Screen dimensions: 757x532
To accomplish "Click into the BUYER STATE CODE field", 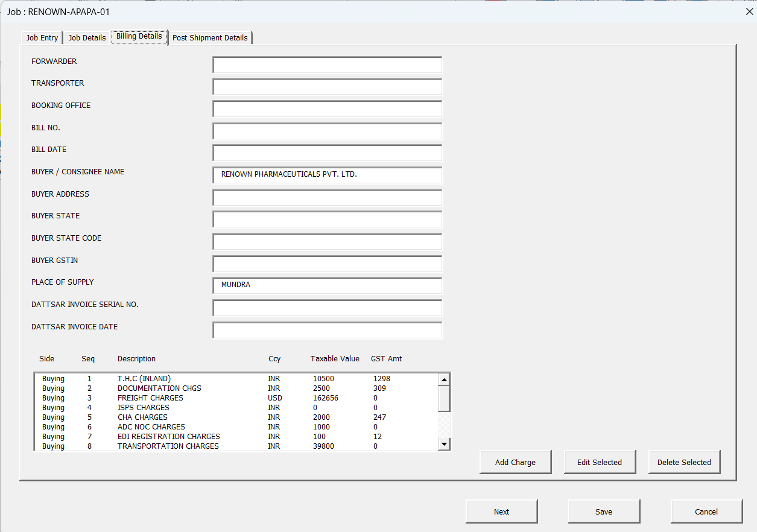I will 328,242.
